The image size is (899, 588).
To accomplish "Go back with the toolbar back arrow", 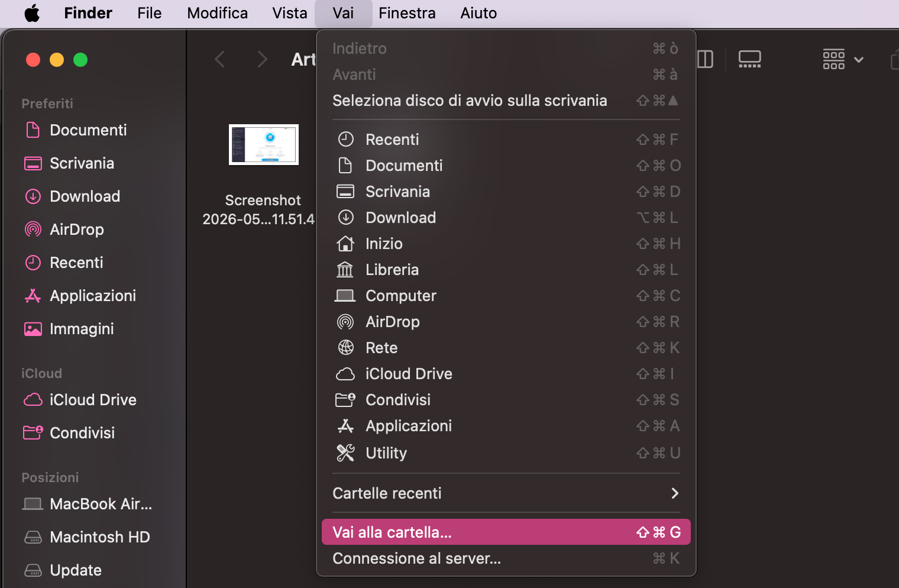I will (219, 59).
